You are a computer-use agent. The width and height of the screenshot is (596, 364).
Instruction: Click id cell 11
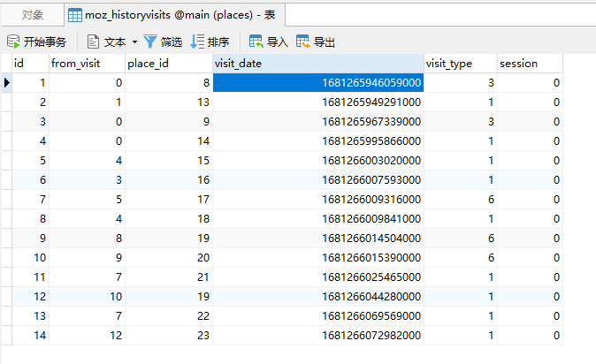click(30, 277)
